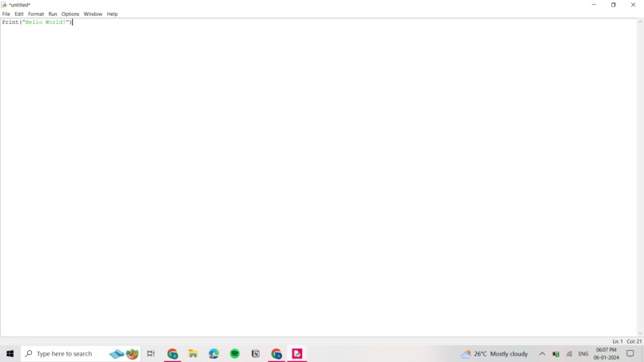This screenshot has width=644, height=362.
Task: Open Task View from the taskbar
Action: pyautogui.click(x=151, y=354)
